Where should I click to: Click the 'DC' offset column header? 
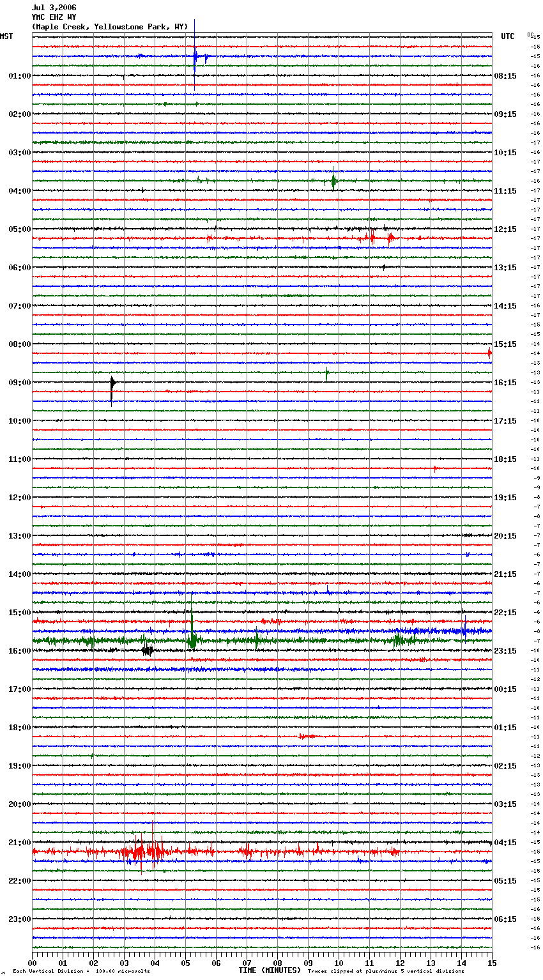530,34
